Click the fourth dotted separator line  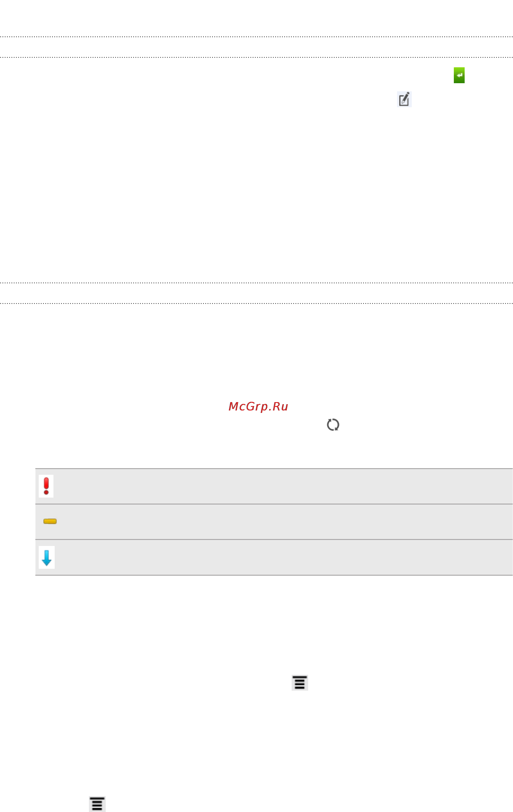point(256,303)
